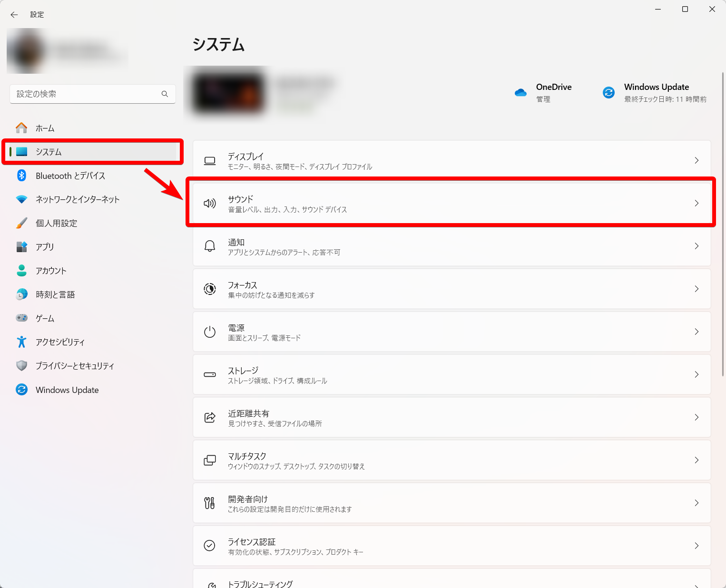Select Bluetooth とデバイス in sidebar
Screen dimensions: 726x588
(70, 176)
